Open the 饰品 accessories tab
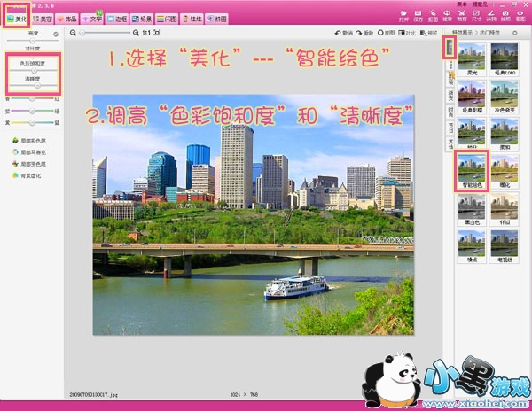532x411 pixels. [x=66, y=19]
